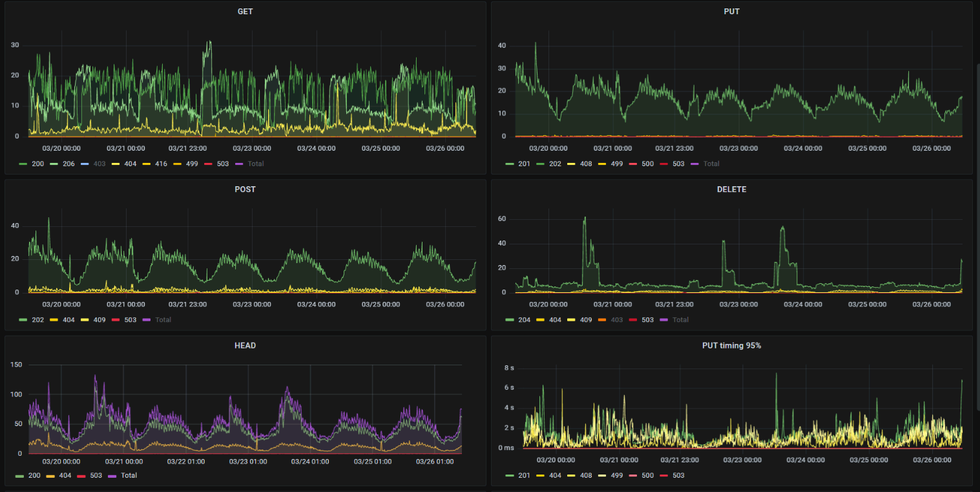This screenshot has height=492, width=980.
Task: Toggle the 409 series in DELETE legend
Action: 586,319
